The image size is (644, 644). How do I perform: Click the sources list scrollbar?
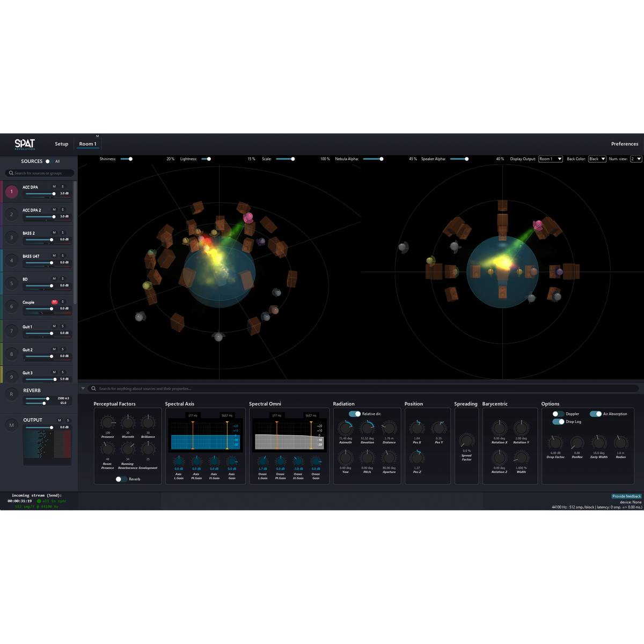coord(75,241)
